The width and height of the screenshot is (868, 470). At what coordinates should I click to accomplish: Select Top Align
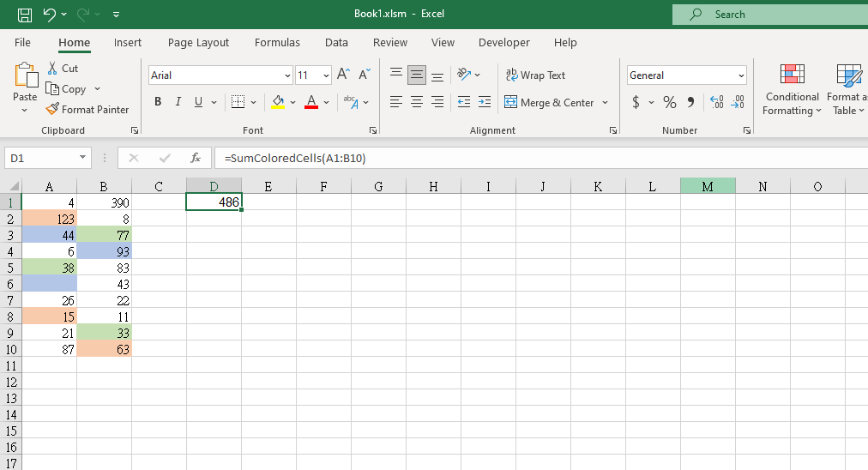395,75
